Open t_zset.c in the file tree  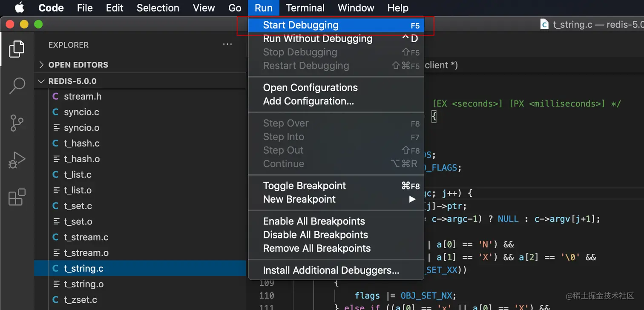pos(140,300)
